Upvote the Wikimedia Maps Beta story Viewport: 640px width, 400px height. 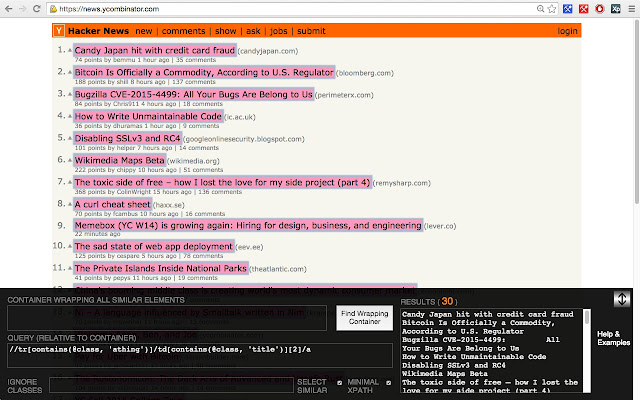click(70, 160)
